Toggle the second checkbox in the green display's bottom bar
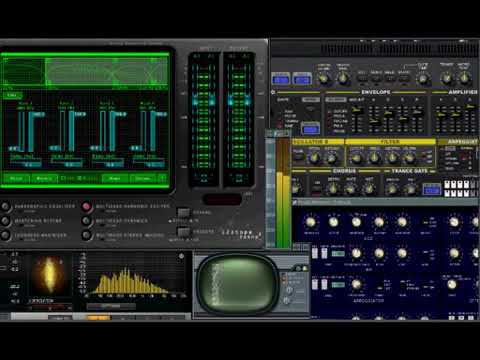The width and height of the screenshot is (480, 360). tap(79, 179)
